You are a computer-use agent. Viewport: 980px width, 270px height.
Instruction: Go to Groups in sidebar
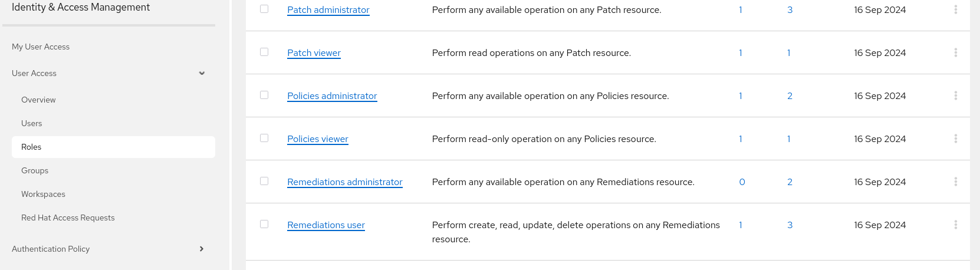point(35,170)
